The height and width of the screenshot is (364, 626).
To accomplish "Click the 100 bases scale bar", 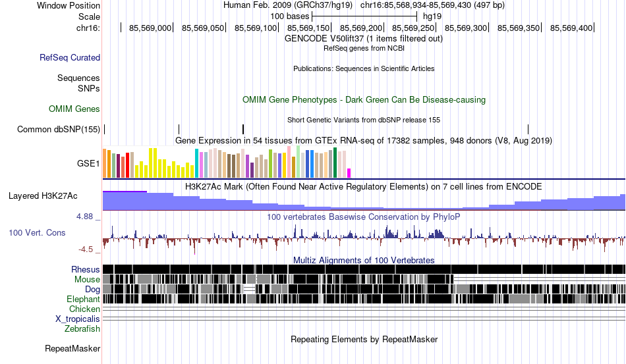I will pyautogui.click(x=364, y=16).
